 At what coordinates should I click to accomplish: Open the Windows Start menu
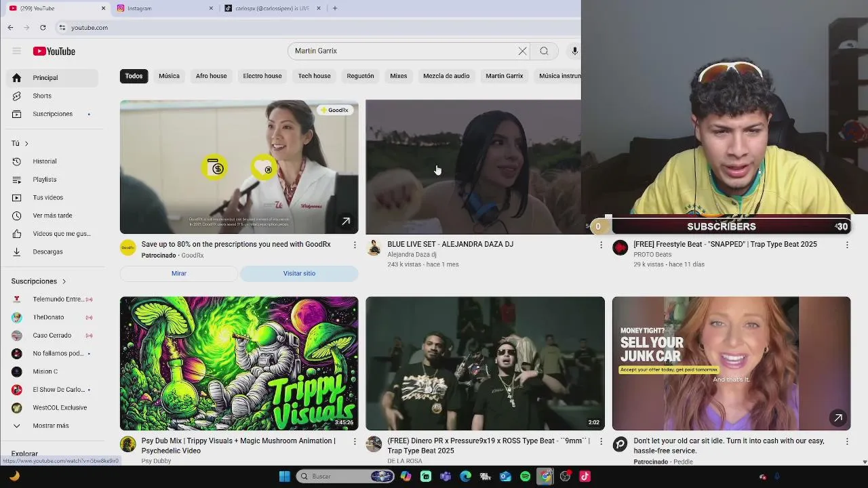pyautogui.click(x=285, y=476)
